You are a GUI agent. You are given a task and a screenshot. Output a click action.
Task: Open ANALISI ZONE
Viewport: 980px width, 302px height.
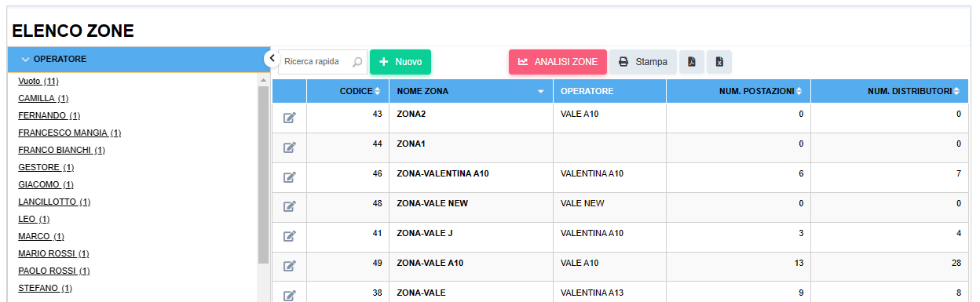pos(558,62)
